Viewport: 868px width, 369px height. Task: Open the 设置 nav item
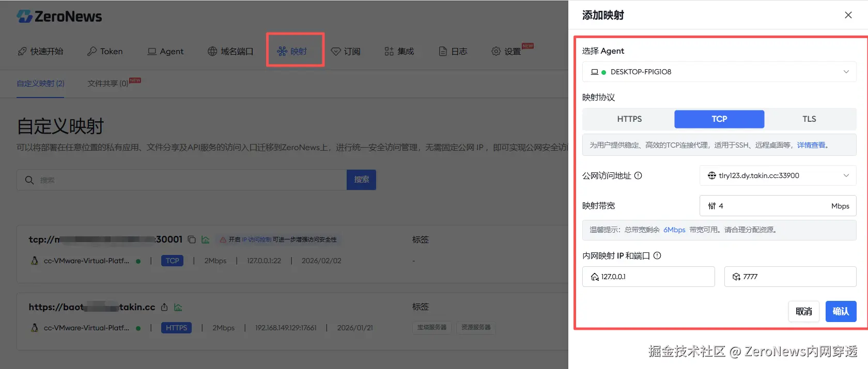[506, 51]
